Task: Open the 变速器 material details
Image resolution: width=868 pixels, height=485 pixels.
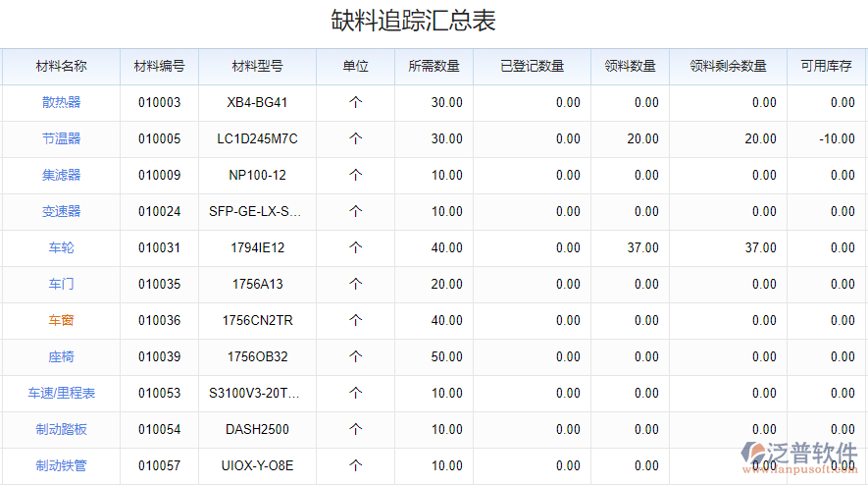Action: [61, 211]
